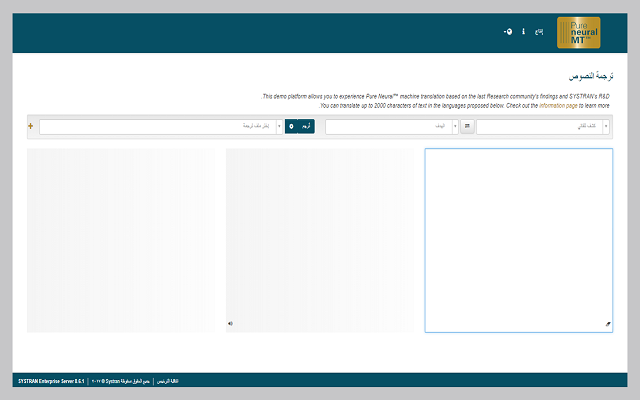Click inside the source text input box
640x400 pixels.
click(x=518, y=240)
